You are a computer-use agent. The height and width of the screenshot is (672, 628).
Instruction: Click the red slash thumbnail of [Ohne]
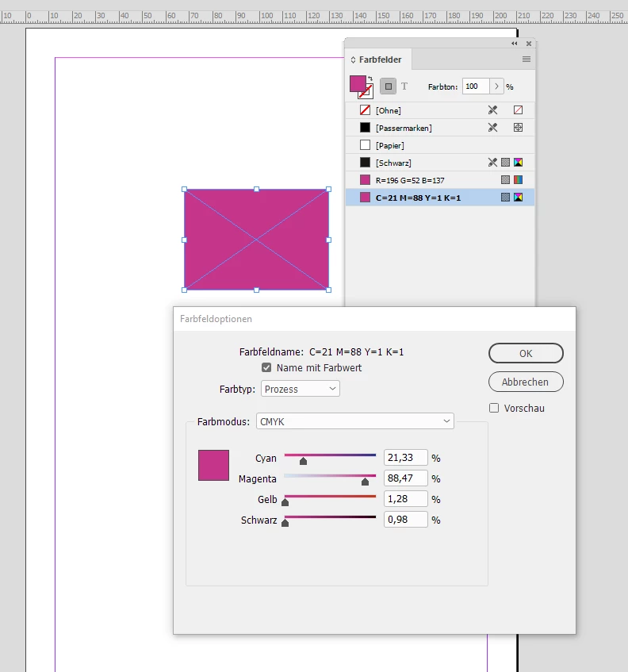coord(365,110)
